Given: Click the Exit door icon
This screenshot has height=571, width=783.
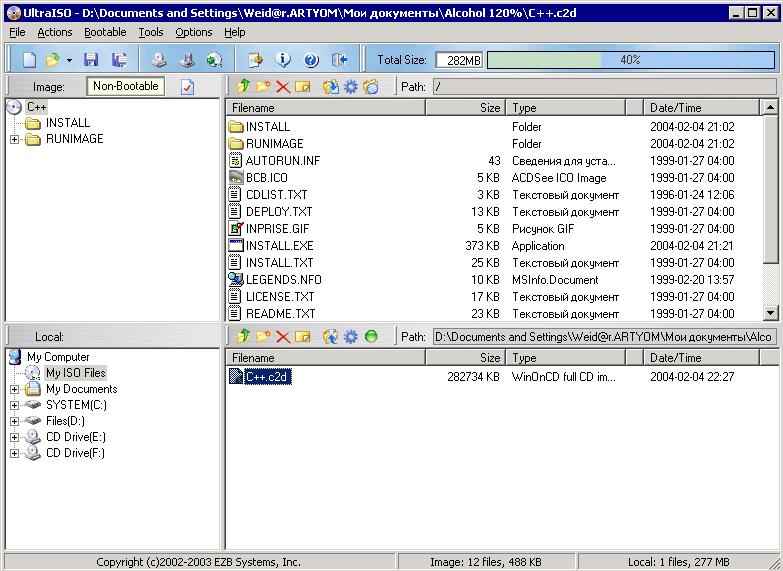Looking at the screenshot, I should [340, 60].
